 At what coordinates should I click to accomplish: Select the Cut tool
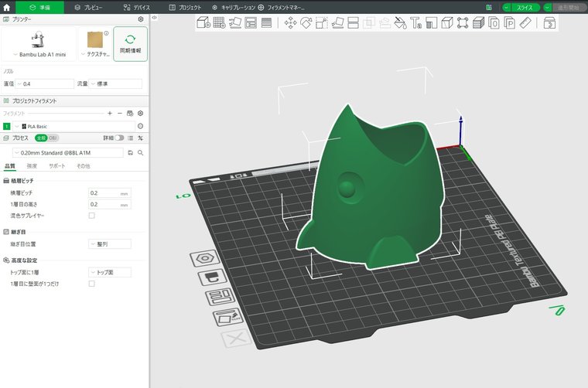coord(354,23)
